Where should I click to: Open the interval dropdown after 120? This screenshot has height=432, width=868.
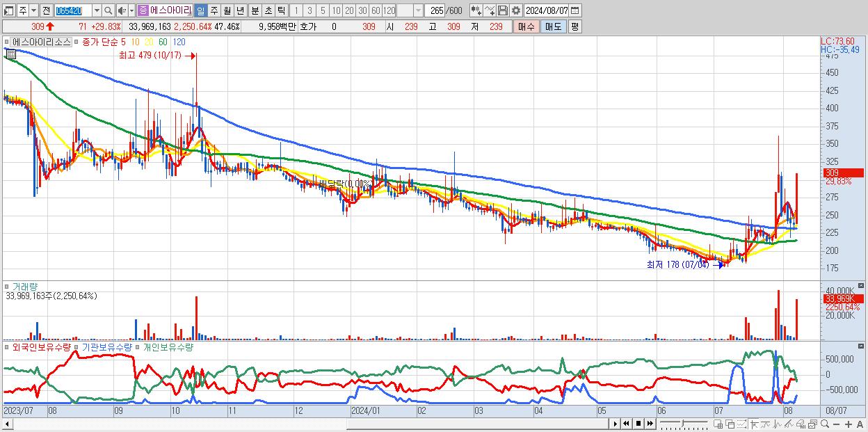(x=417, y=10)
